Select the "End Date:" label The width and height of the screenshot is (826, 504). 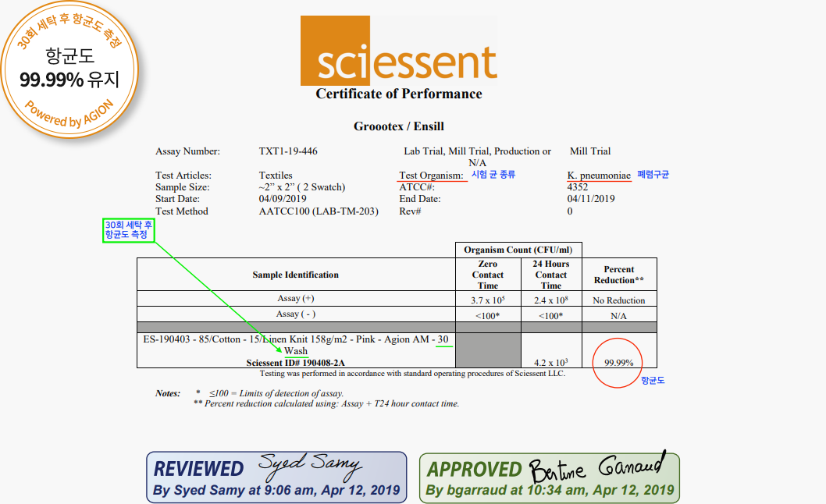coord(420,199)
